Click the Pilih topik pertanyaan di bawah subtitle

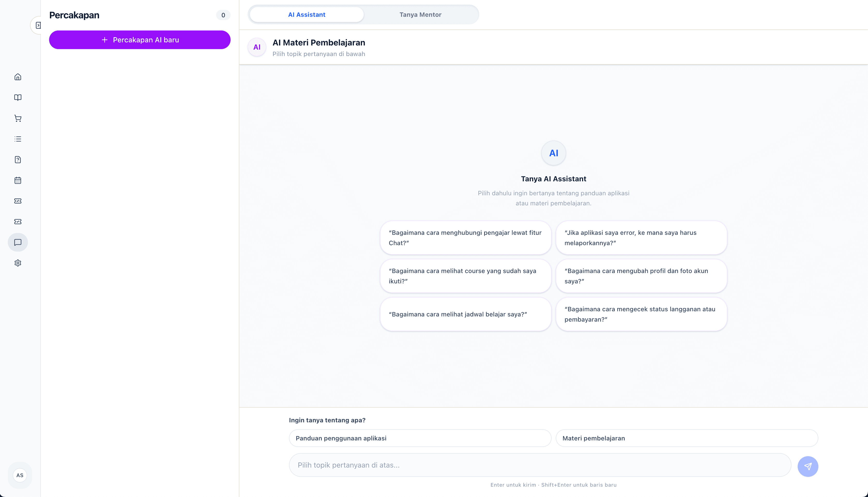coord(318,54)
